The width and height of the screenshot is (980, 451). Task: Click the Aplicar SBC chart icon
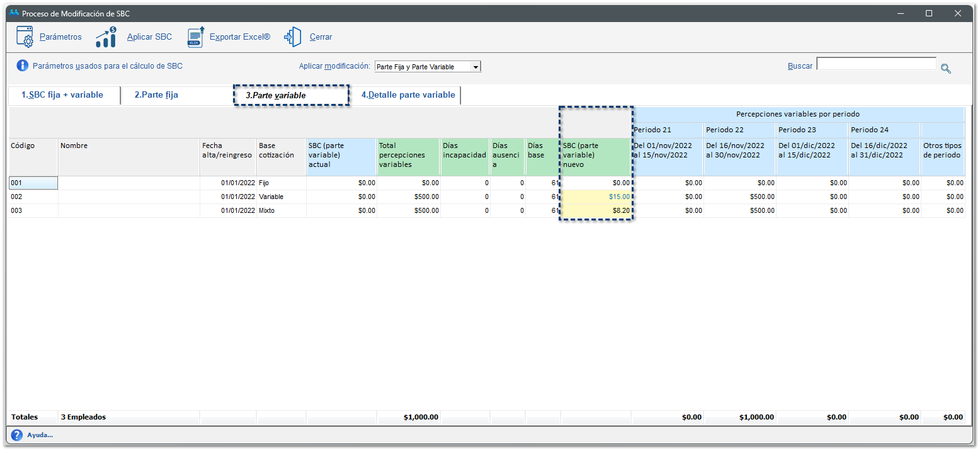(x=106, y=37)
